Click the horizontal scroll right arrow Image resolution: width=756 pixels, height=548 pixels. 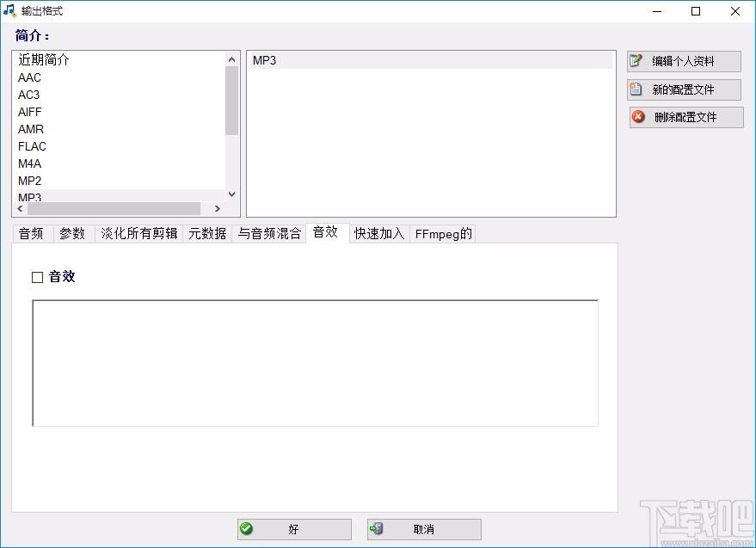(218, 208)
